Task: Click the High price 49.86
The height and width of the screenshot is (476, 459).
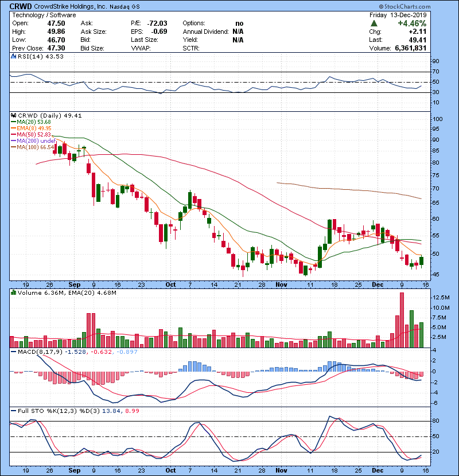Action: click(56, 32)
